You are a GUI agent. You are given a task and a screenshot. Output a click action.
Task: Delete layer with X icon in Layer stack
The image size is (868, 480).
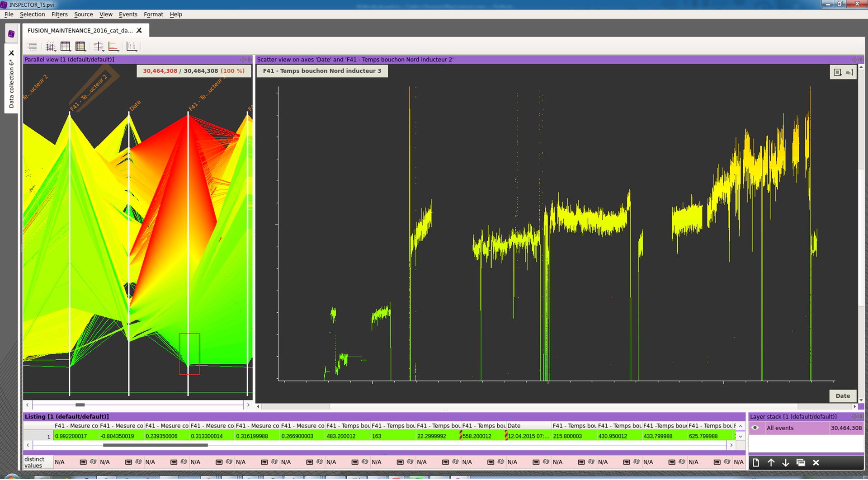[816, 462]
